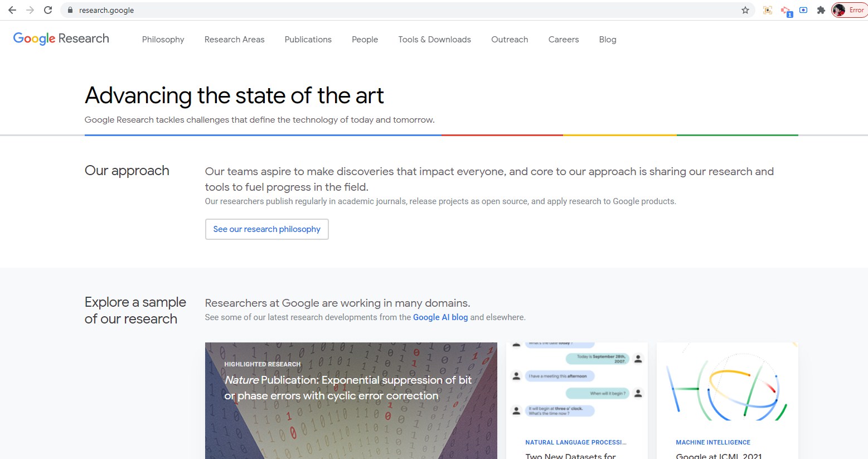Bookmark this page with the star icon

(x=745, y=10)
